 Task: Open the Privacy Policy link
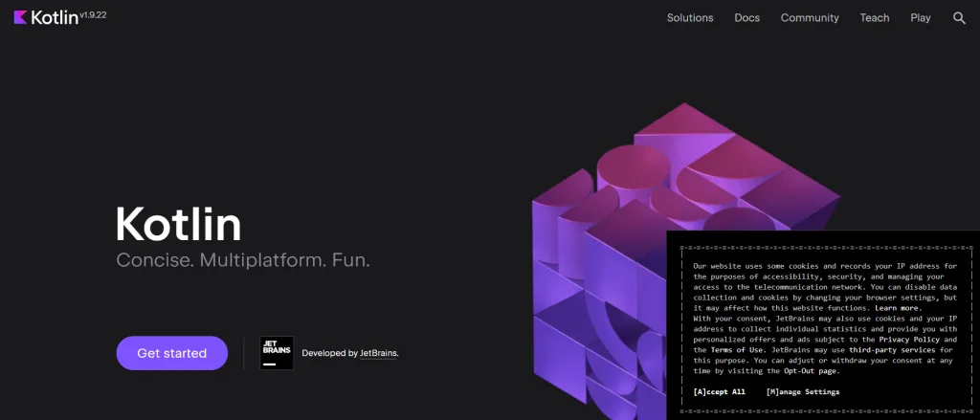click(x=909, y=340)
